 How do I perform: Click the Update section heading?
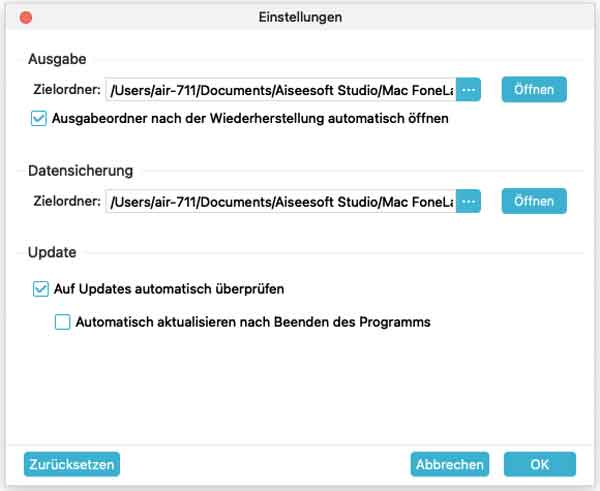coord(52,252)
